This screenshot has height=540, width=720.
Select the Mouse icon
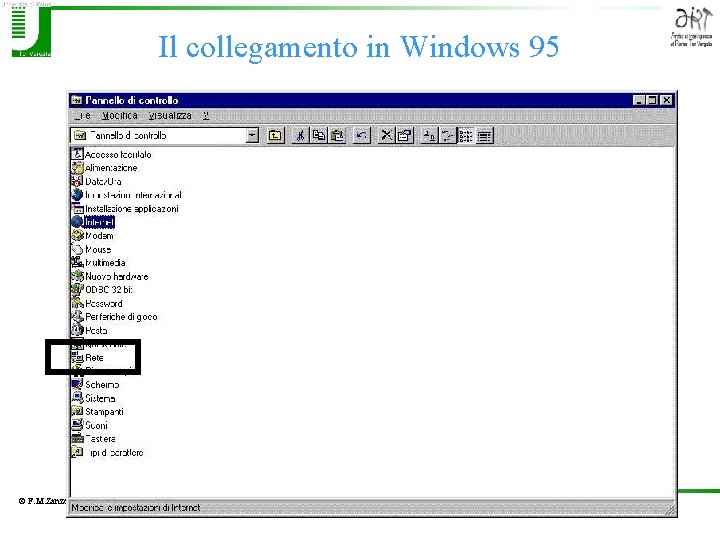[77, 249]
